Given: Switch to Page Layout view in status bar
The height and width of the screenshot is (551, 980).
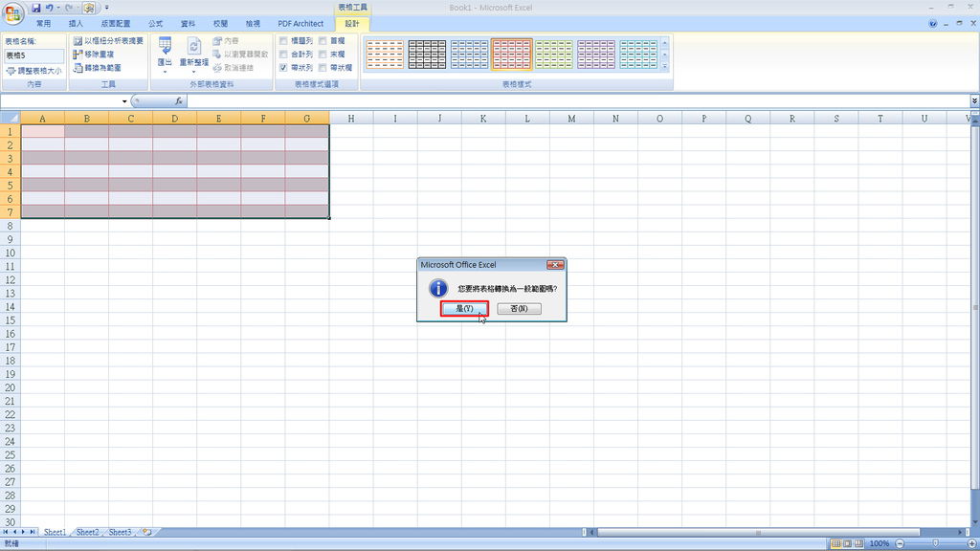Looking at the screenshot, I should point(848,543).
